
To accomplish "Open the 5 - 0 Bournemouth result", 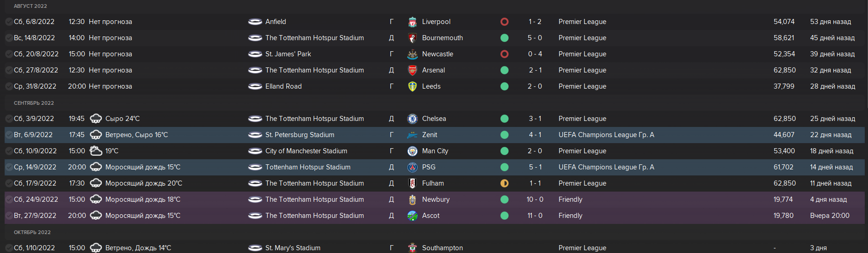I will pos(535,38).
